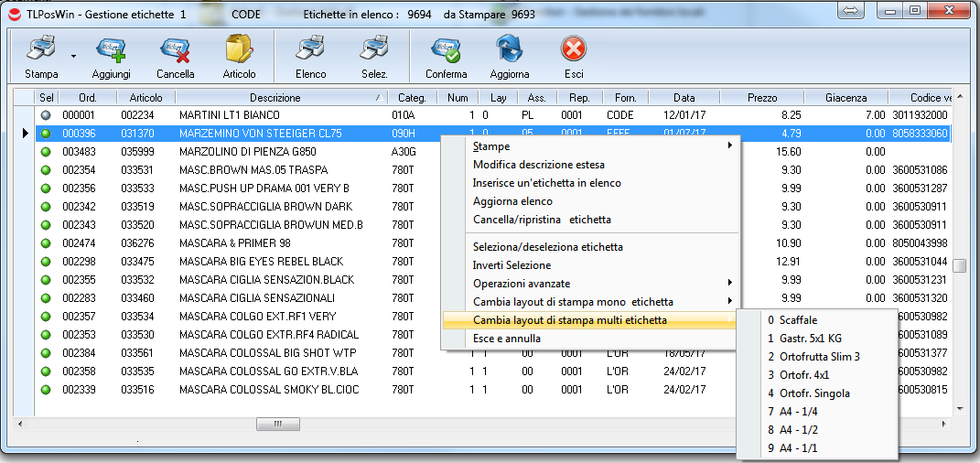The image size is (980, 463).
Task: Click the Selez. printer icon
Action: click(x=373, y=49)
